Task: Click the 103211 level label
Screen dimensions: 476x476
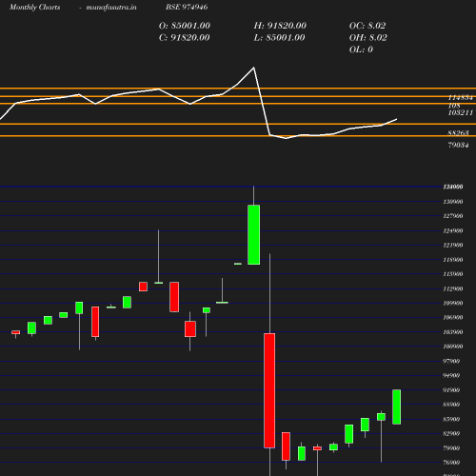Action: click(x=461, y=112)
